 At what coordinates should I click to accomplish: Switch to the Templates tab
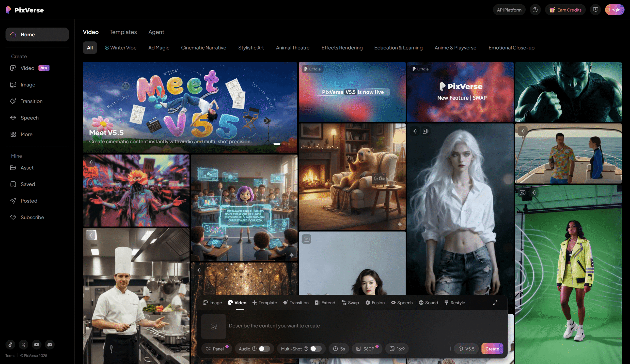point(123,32)
